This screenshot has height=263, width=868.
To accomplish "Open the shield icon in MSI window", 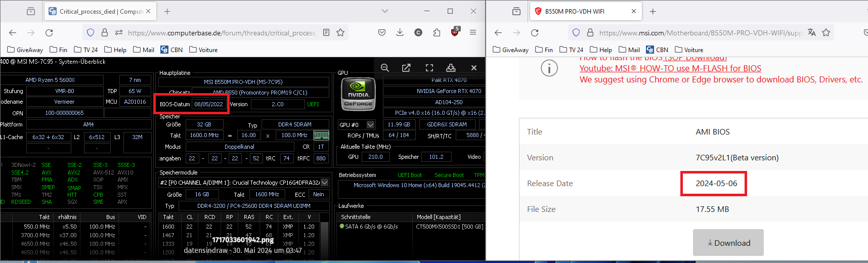I will pos(576,32).
